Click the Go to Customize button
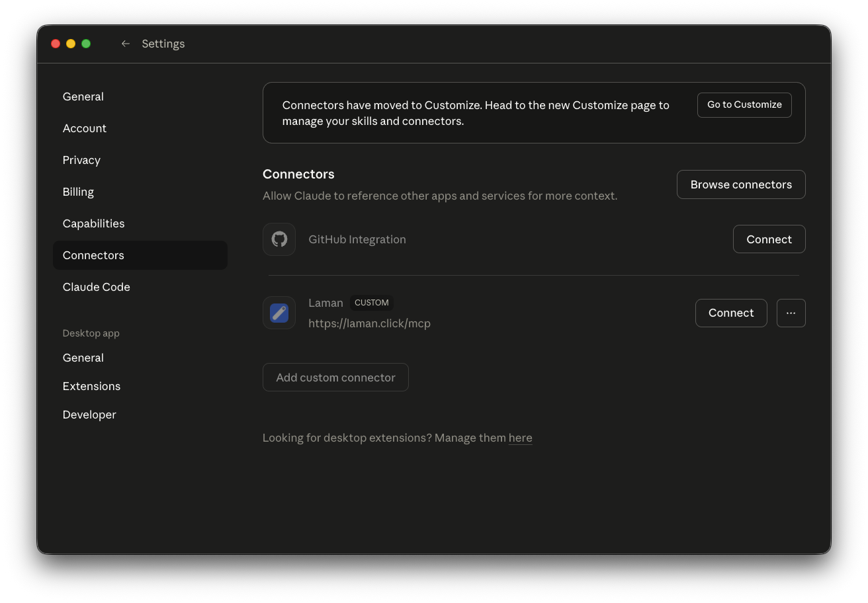Viewport: 868px width, 603px height. point(744,105)
